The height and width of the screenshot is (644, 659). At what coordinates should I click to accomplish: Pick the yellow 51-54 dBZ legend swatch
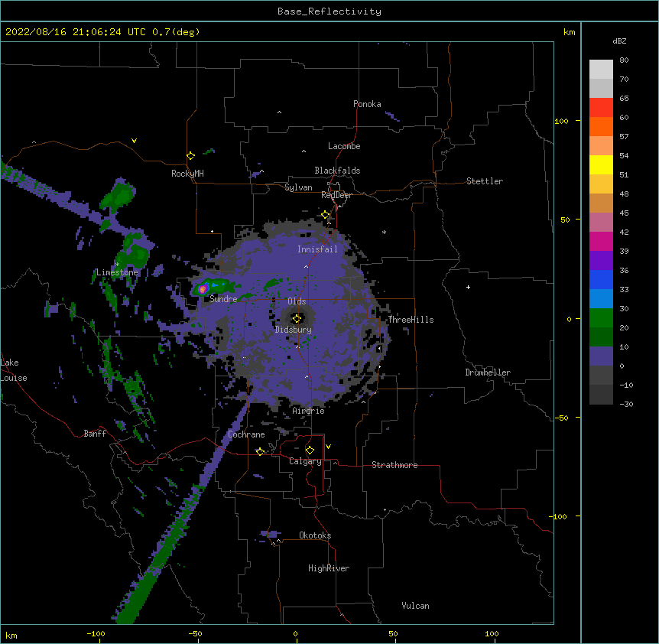click(x=601, y=164)
